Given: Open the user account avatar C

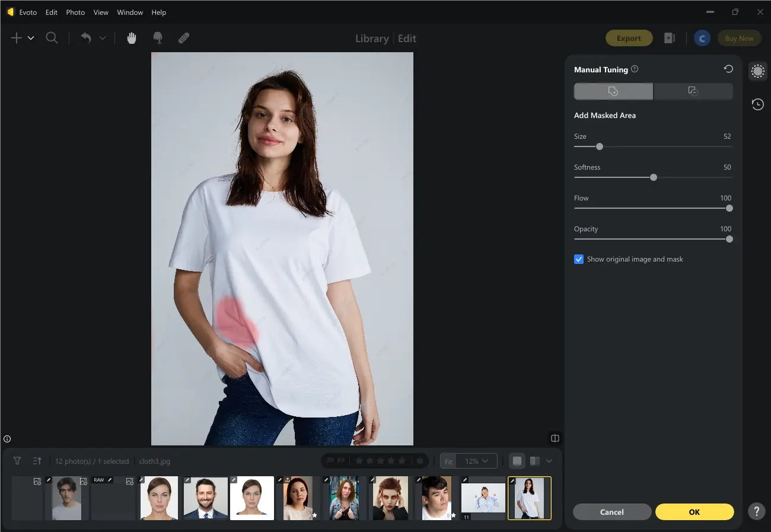Looking at the screenshot, I should point(702,38).
